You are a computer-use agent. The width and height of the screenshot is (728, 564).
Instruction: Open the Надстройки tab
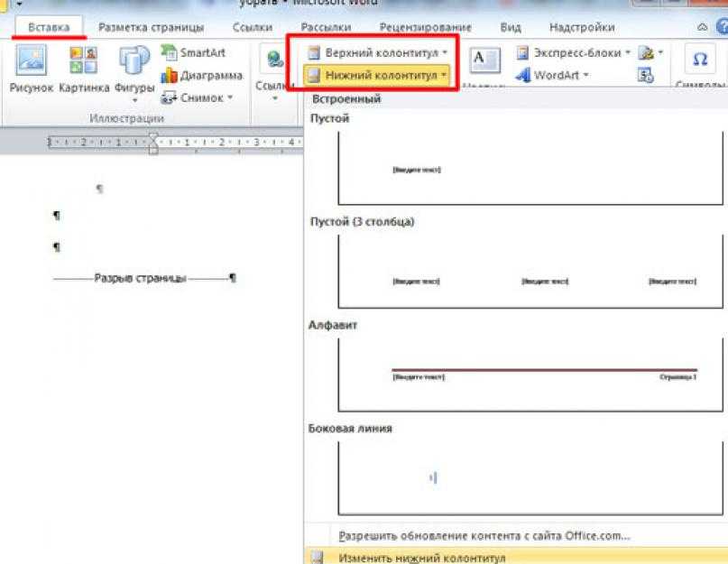click(x=582, y=27)
